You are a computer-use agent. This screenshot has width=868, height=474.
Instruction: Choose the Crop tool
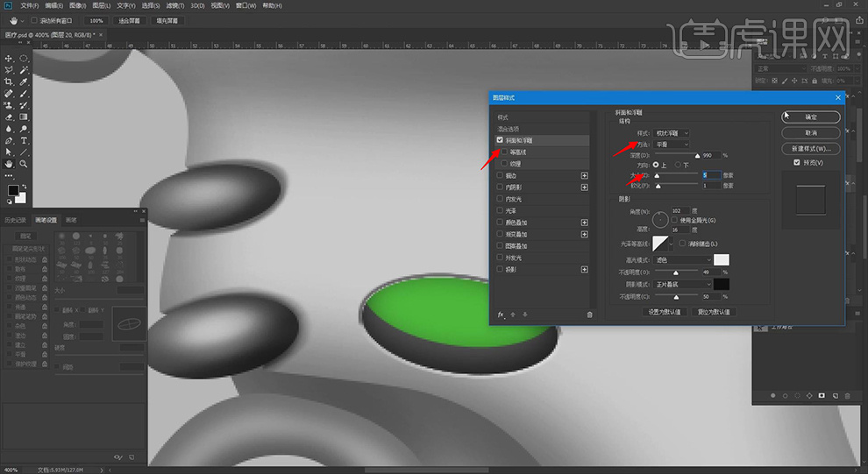(x=9, y=81)
